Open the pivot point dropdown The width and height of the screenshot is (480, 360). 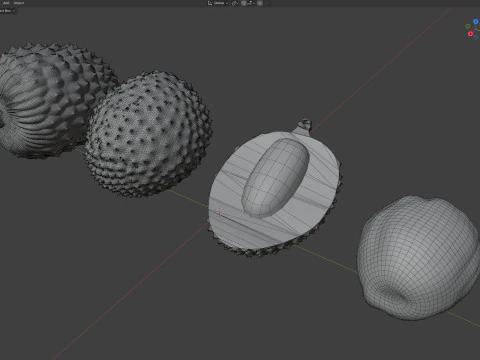click(235, 3)
